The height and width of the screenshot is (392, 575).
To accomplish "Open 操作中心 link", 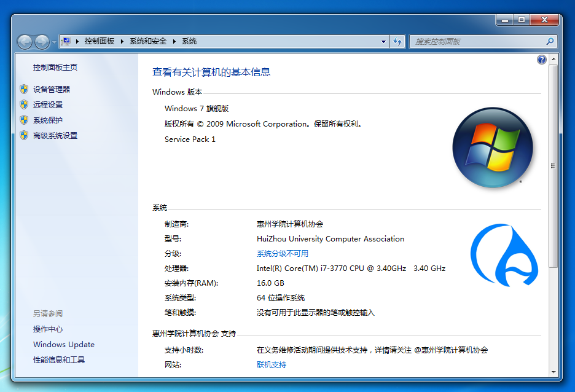I will click(48, 329).
